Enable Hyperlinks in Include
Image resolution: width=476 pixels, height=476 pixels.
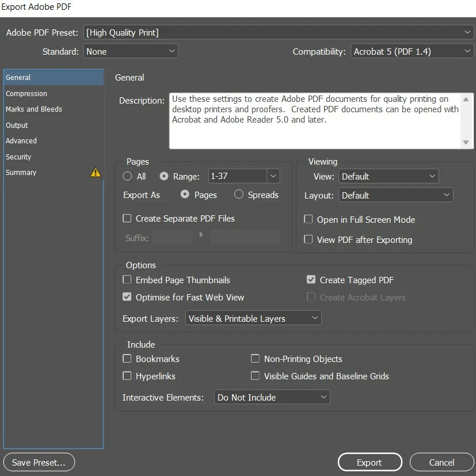click(127, 376)
